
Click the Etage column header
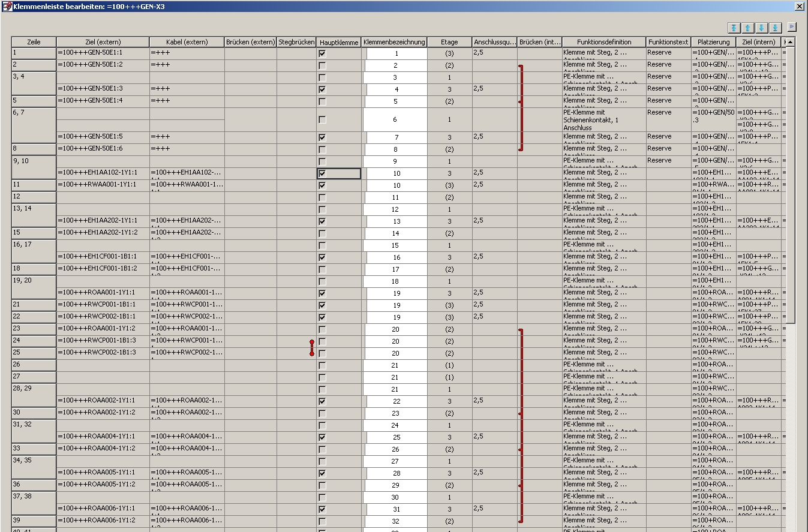[449, 42]
